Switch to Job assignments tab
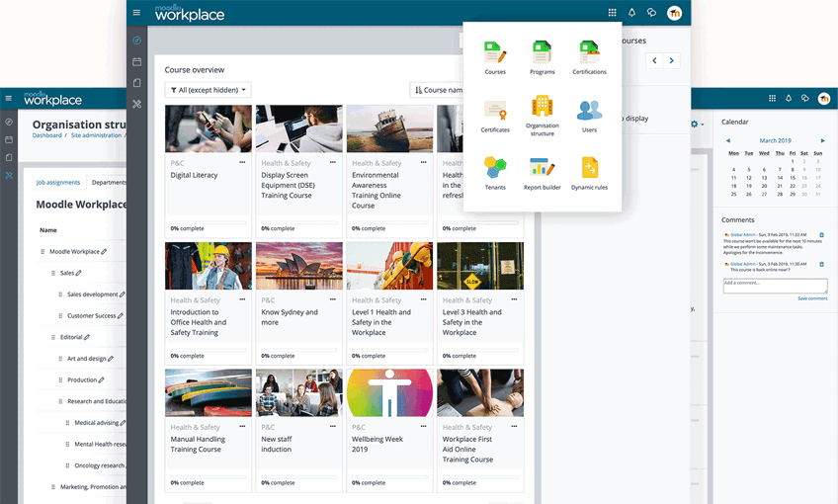 click(57, 182)
